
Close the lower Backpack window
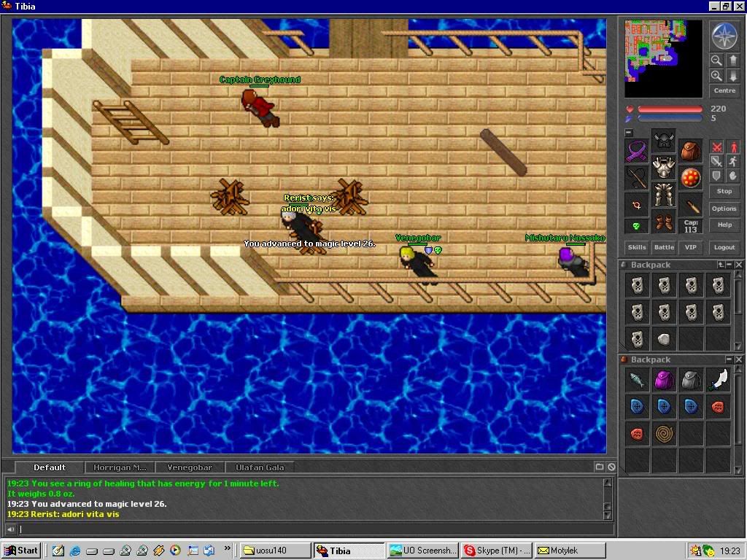coord(738,359)
